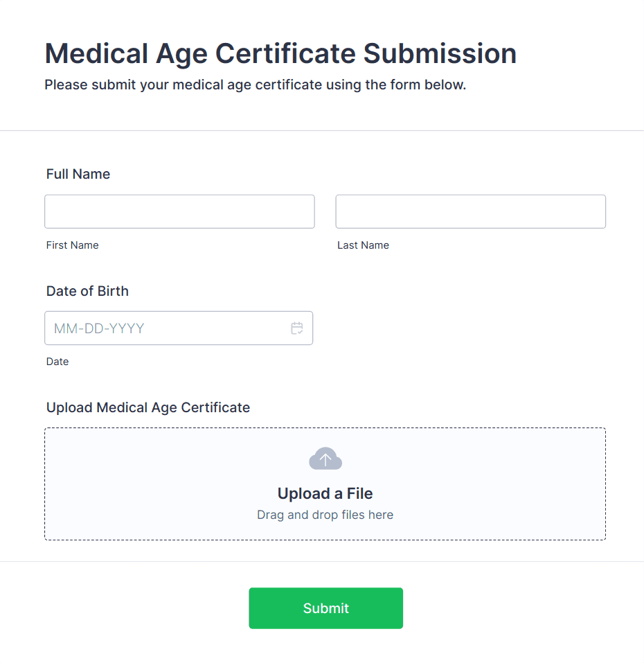Click the "Upload Medical Age Certificate" label

click(148, 407)
